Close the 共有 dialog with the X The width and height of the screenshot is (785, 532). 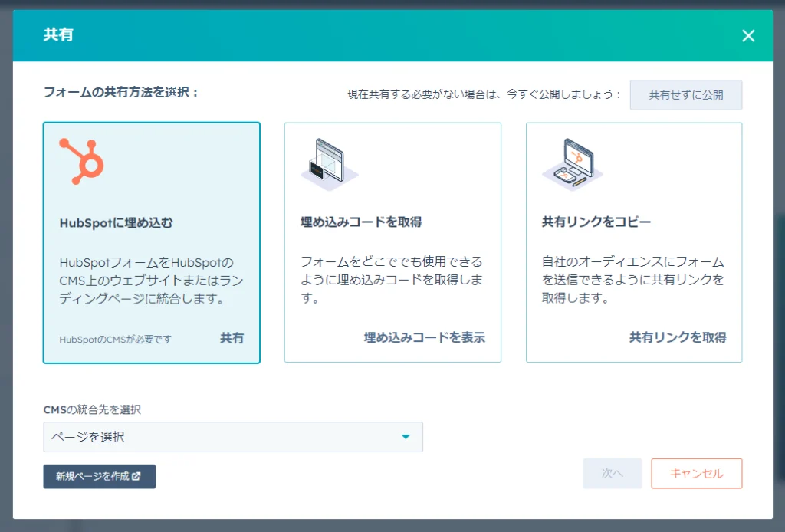748,35
